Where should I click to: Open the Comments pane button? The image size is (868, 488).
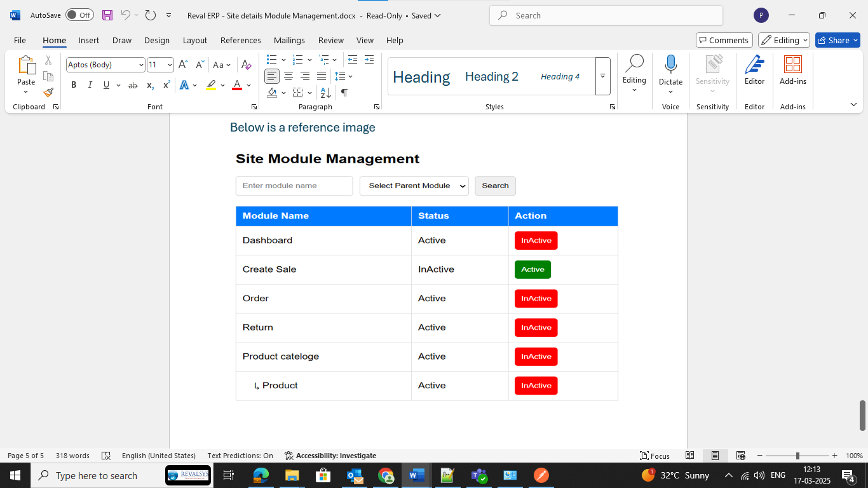click(724, 40)
